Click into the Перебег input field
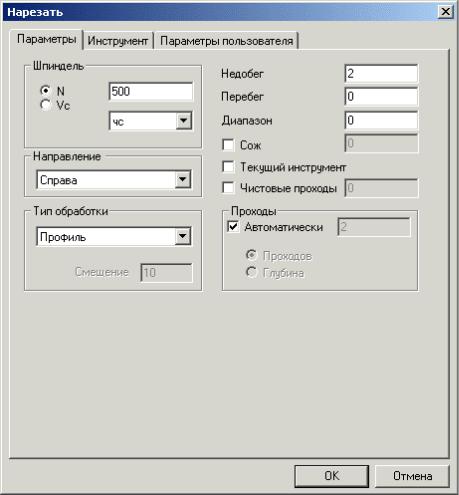 tap(381, 97)
